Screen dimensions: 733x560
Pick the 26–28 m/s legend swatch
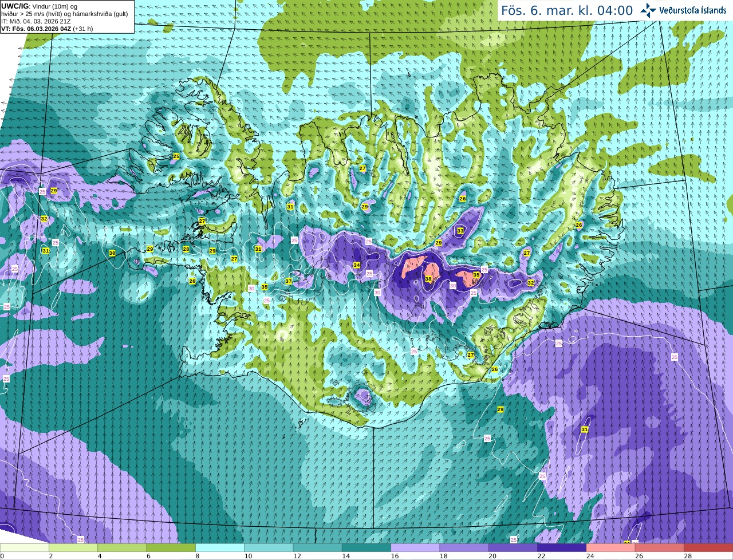click(660, 547)
